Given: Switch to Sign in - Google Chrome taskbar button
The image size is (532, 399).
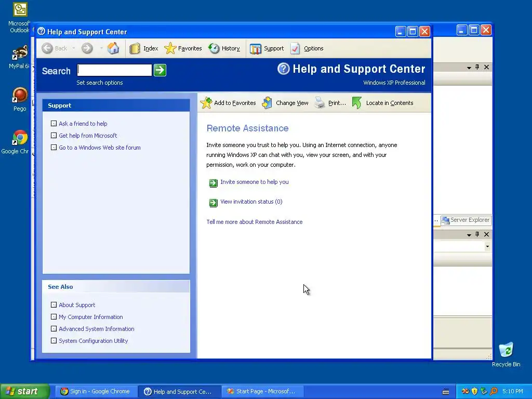Looking at the screenshot, I should point(95,391).
